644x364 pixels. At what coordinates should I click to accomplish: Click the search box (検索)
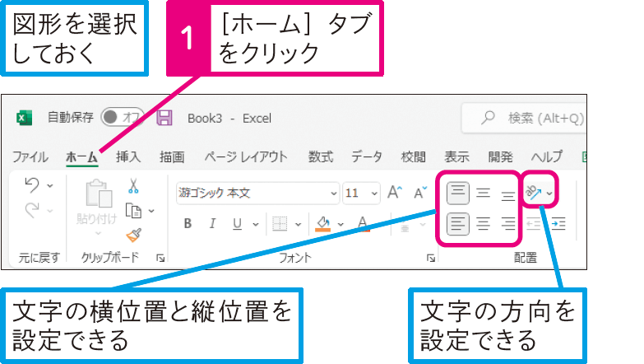[x=524, y=118]
